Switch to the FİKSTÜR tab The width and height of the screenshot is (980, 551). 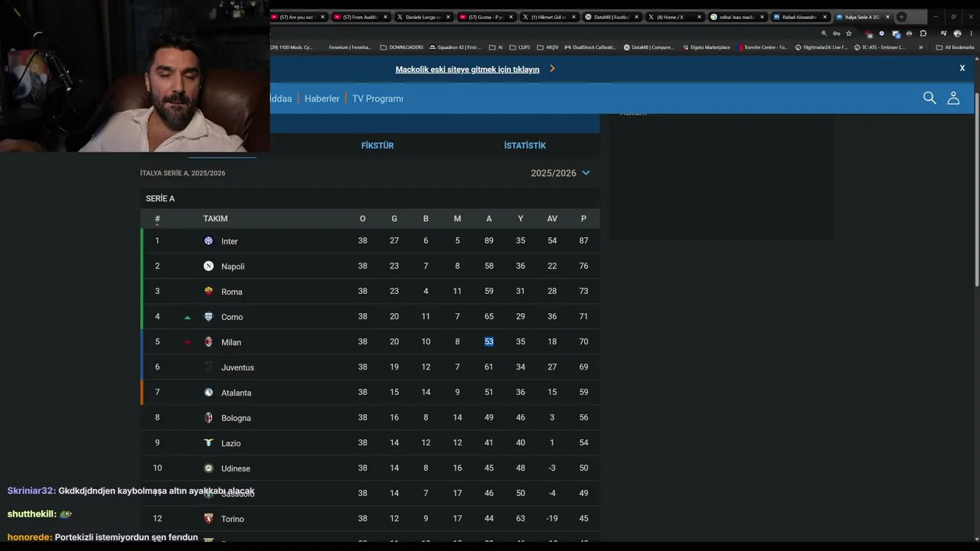point(377,145)
